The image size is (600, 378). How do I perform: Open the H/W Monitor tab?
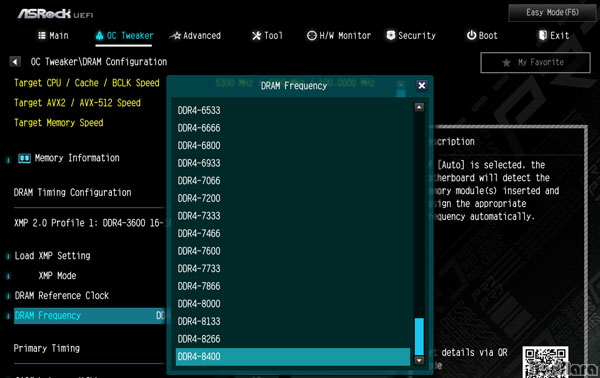[x=339, y=36]
